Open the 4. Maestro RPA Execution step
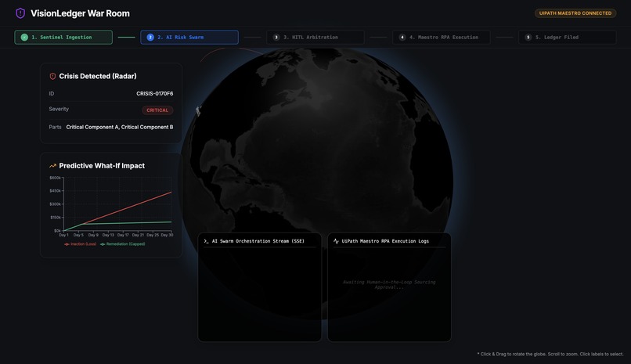Viewport: 631px width, 364px height. point(441,37)
